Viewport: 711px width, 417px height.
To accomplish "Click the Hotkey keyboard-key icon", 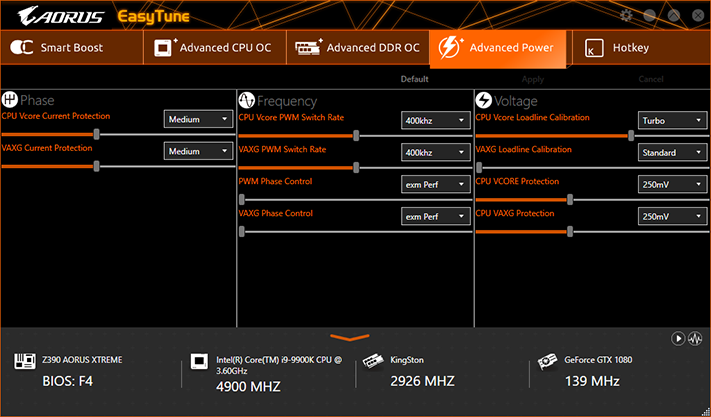I will point(594,48).
